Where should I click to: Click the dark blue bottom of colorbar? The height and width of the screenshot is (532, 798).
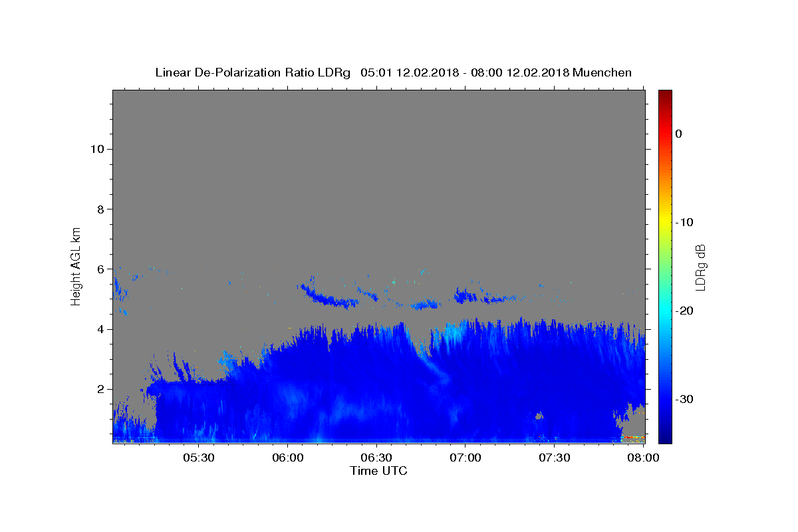click(665, 438)
